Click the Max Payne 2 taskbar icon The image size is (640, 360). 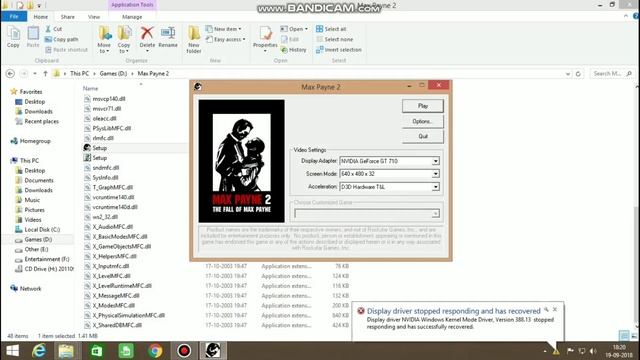(x=213, y=351)
